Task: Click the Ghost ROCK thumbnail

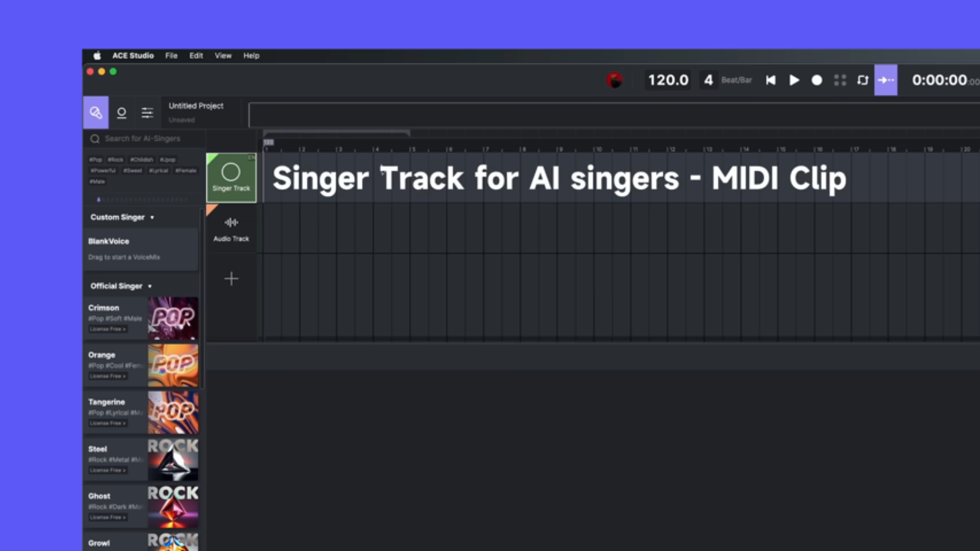Action: 173,507
